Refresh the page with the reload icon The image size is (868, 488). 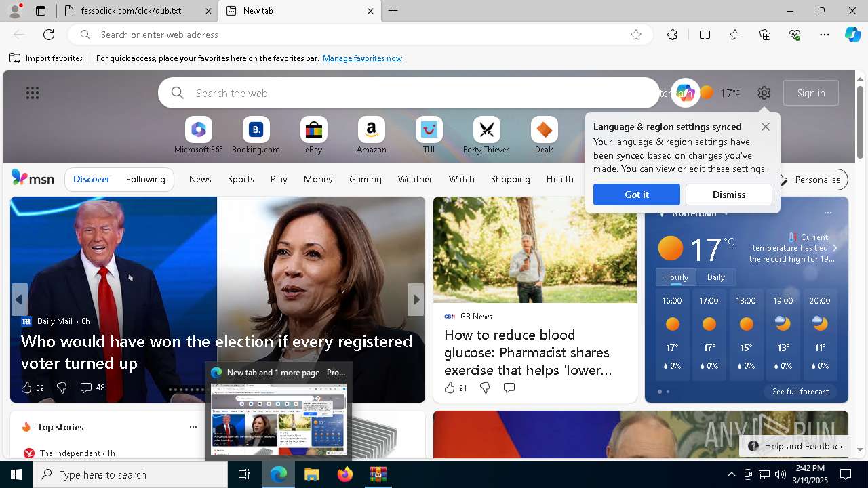(49, 35)
